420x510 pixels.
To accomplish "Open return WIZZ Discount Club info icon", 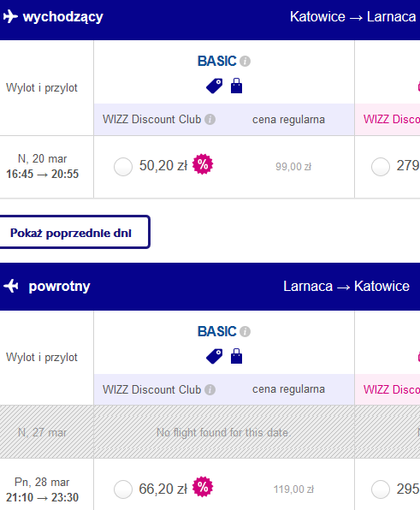I will tap(210, 389).
